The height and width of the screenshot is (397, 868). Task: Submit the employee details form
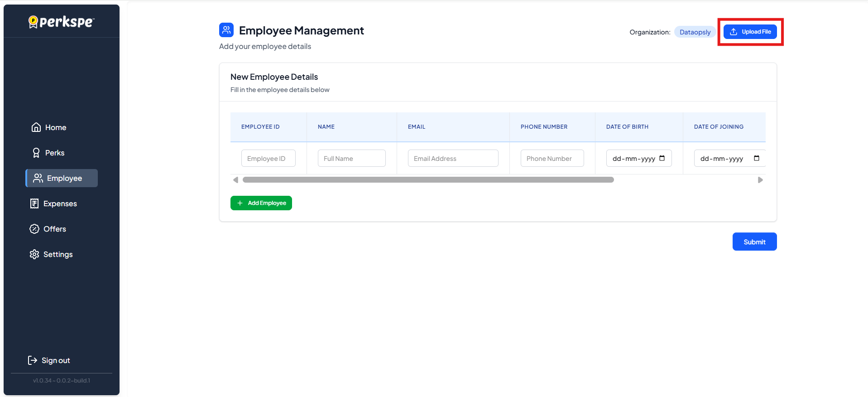point(754,242)
